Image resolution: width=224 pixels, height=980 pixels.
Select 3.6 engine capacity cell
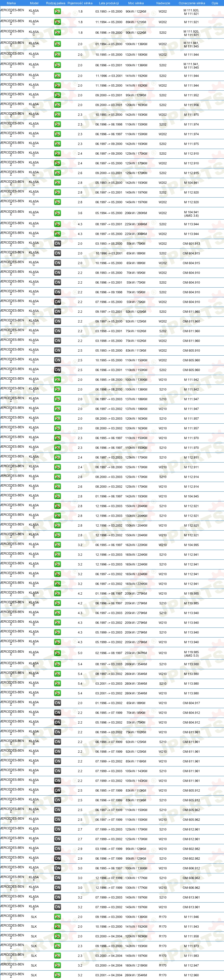[x=80, y=213]
